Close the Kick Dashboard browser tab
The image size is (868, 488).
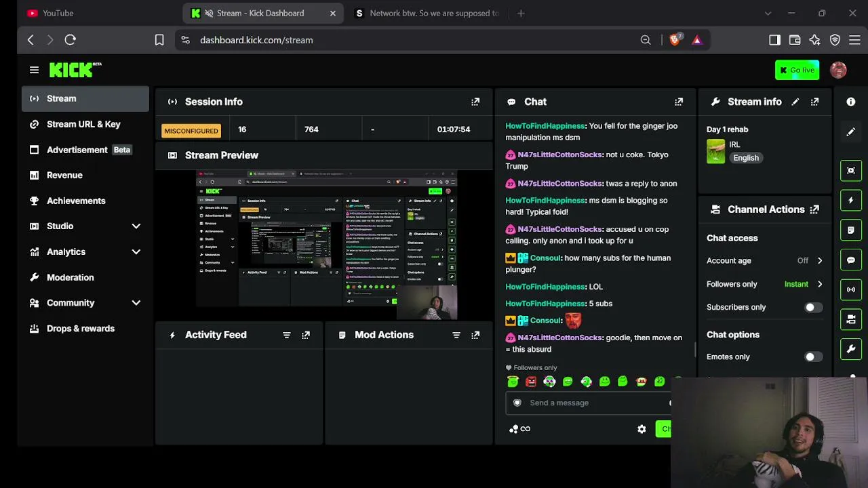click(333, 13)
